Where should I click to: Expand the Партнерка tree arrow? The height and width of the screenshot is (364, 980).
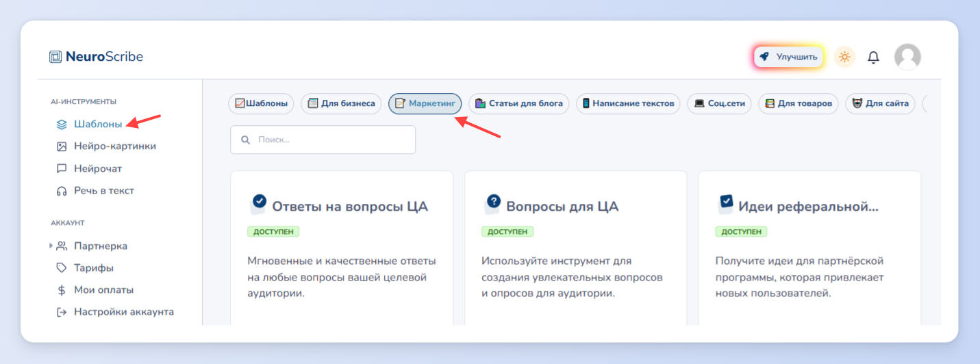point(51,246)
